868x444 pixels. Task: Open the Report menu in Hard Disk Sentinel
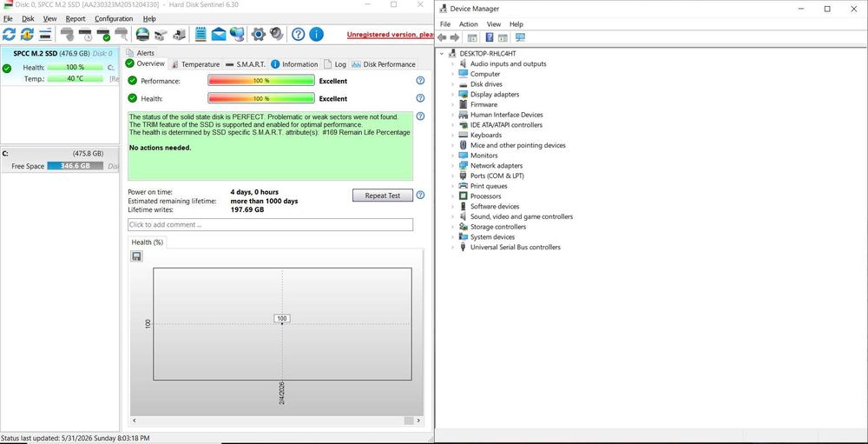76,18
